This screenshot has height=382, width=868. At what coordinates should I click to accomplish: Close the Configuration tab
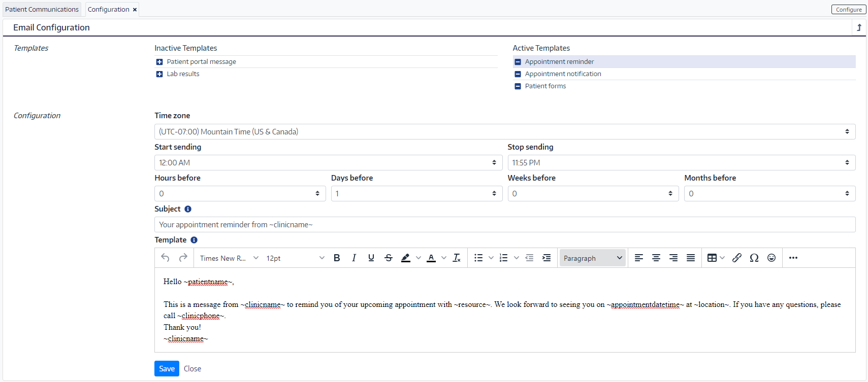coord(135,10)
